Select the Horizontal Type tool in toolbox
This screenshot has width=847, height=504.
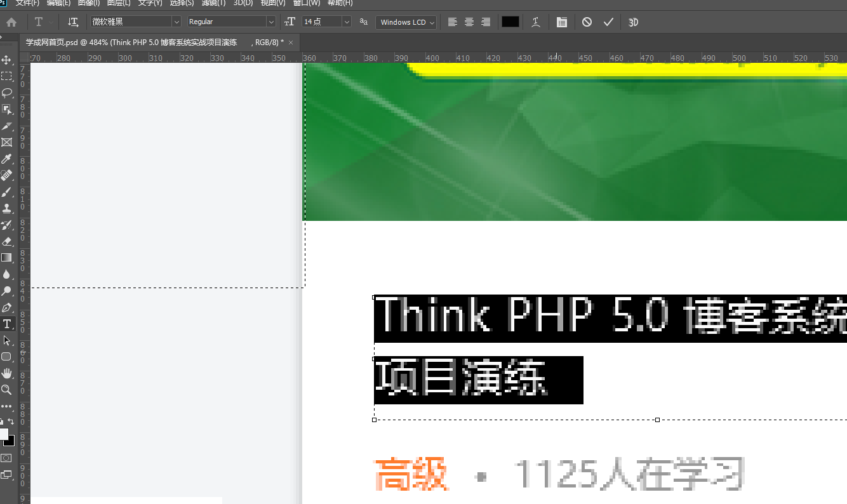click(6, 324)
